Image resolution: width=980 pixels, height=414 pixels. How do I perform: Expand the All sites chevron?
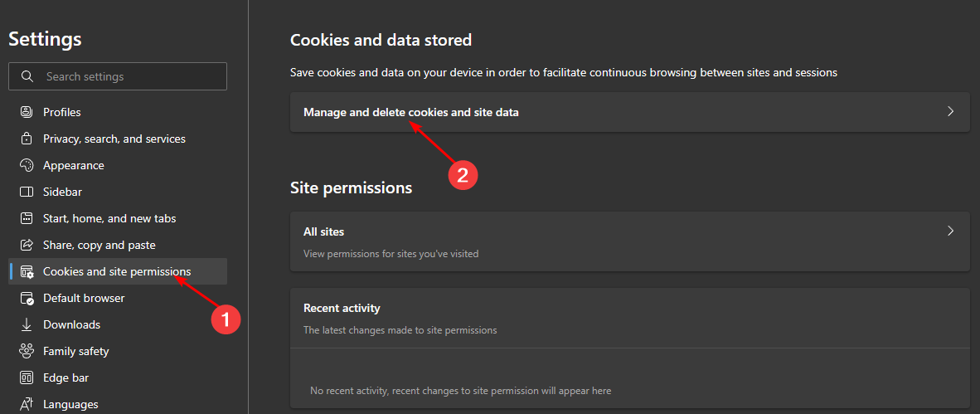(x=950, y=231)
